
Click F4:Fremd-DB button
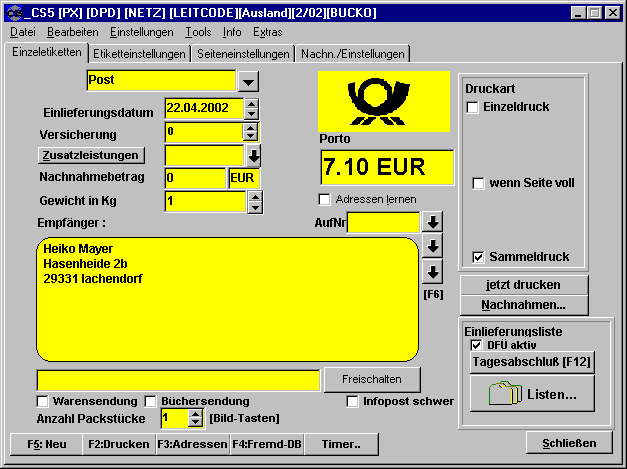[267, 444]
